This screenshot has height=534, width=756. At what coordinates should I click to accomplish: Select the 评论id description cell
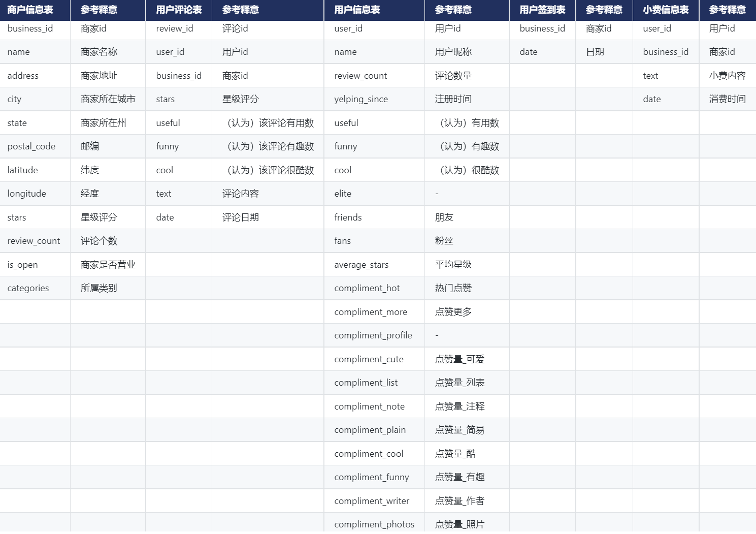pyautogui.click(x=268, y=28)
